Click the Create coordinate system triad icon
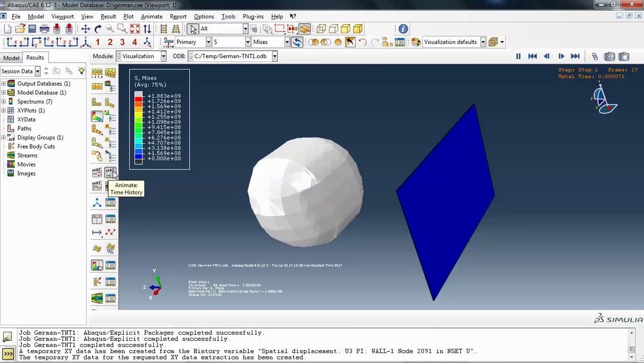644x363 pixels. [97, 203]
